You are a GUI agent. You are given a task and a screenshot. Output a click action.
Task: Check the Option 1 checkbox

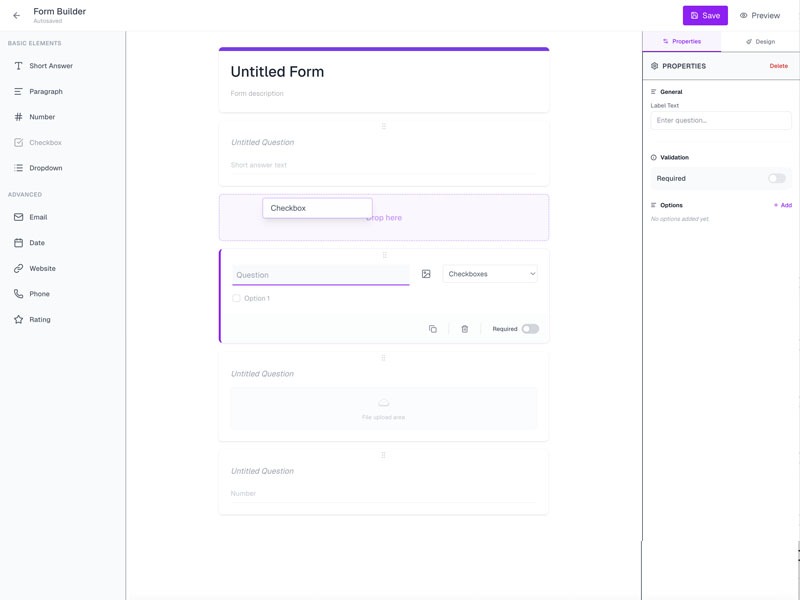(x=236, y=298)
